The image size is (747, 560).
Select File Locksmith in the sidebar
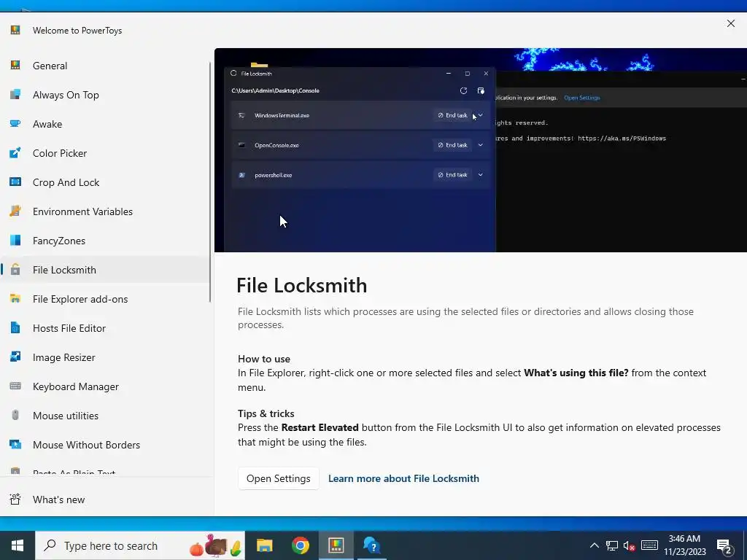[x=105, y=270]
